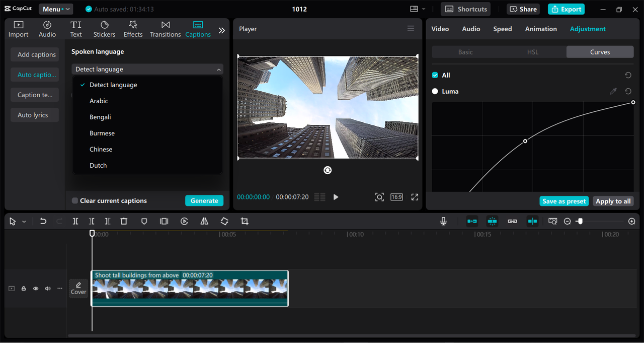Open the Crop tool
Image resolution: width=644 pixels, height=343 pixels.
pyautogui.click(x=245, y=221)
